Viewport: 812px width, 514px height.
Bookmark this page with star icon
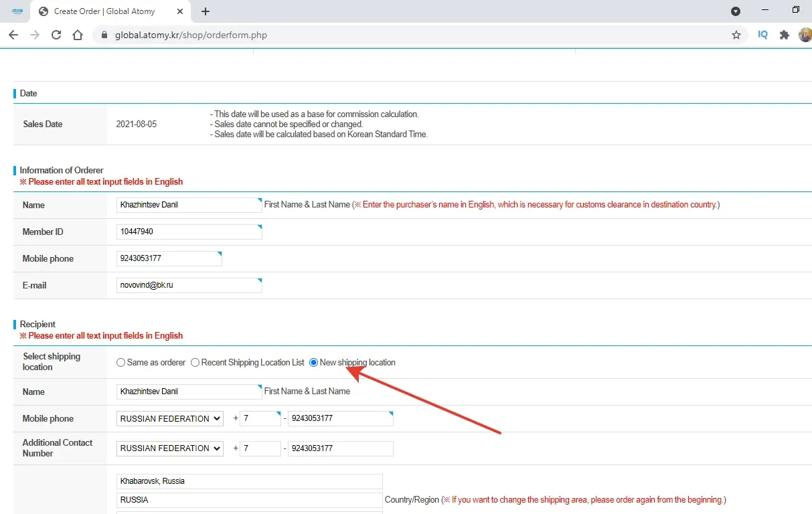pyautogui.click(x=736, y=35)
